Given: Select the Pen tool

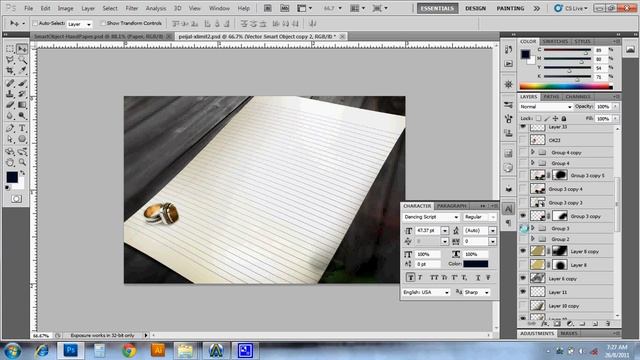Looking at the screenshot, I should [10, 128].
